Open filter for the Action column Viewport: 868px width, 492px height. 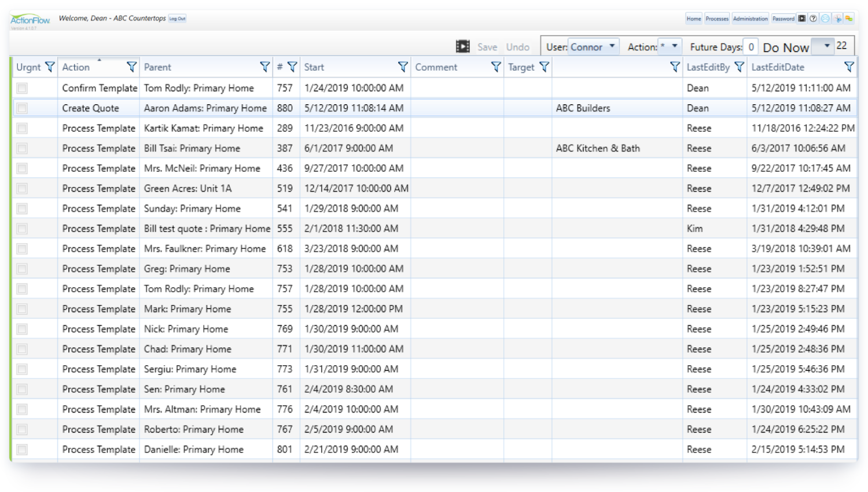click(131, 67)
